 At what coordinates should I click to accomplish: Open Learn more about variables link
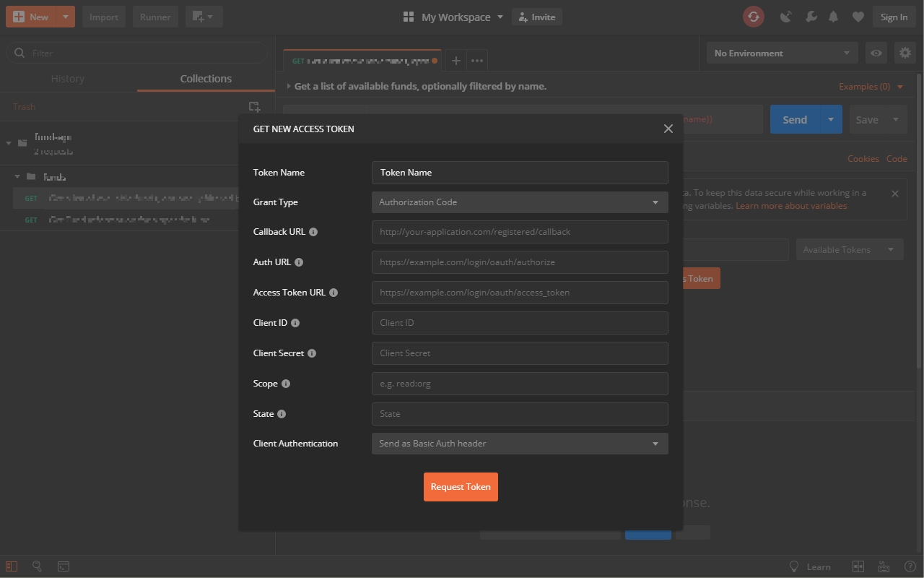tap(791, 206)
